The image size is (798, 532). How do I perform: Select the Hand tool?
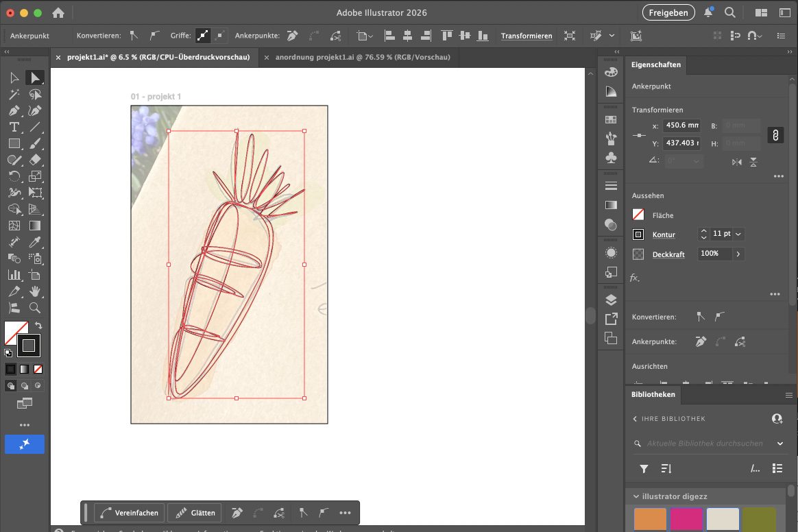tap(36, 292)
